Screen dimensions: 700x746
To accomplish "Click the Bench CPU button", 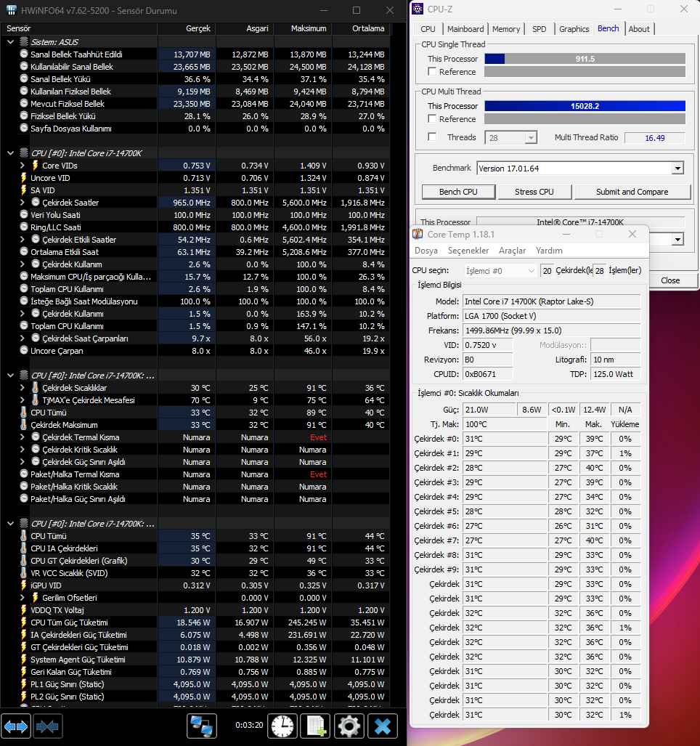I will (x=458, y=192).
